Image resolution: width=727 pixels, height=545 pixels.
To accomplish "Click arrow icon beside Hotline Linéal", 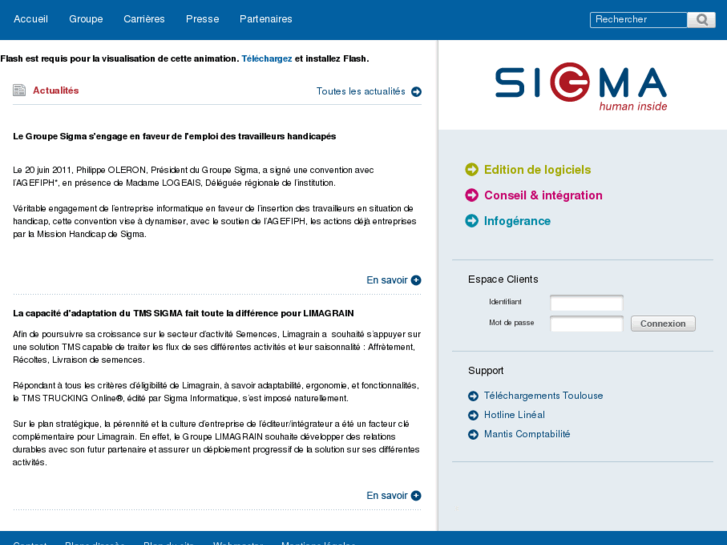I will coord(473,415).
